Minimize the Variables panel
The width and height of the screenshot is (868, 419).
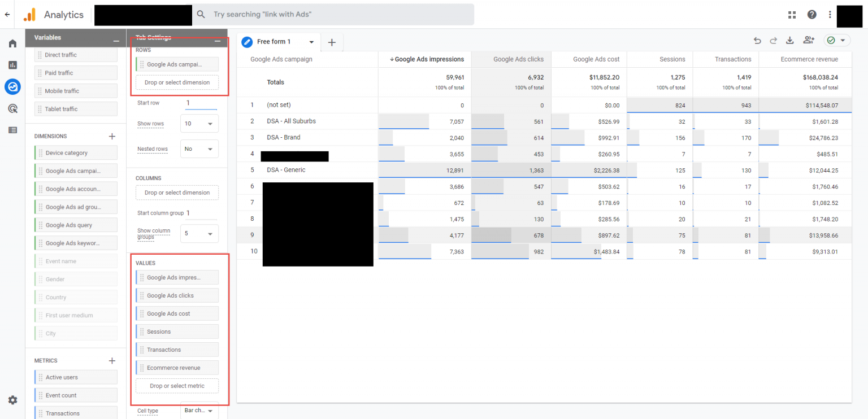click(x=116, y=41)
